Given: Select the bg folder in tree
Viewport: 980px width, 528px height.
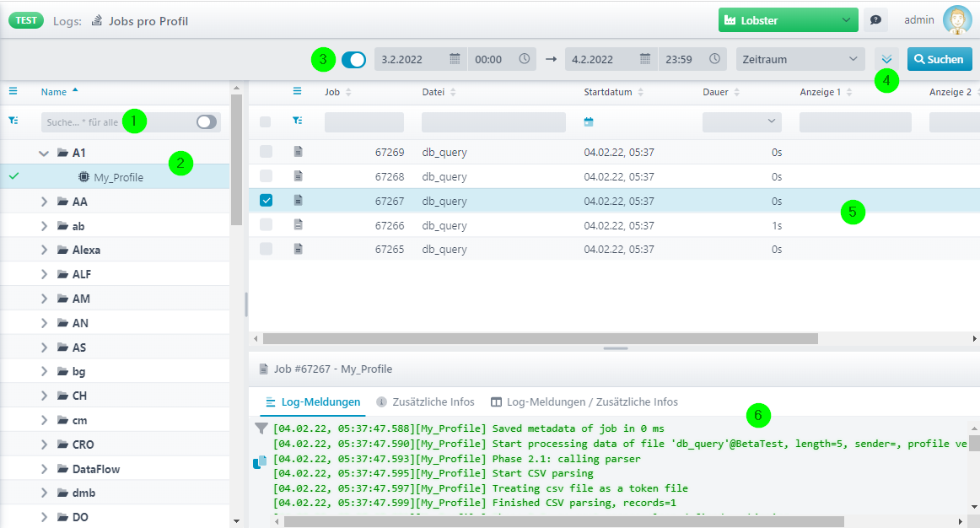Looking at the screenshot, I should click(x=115, y=371).
